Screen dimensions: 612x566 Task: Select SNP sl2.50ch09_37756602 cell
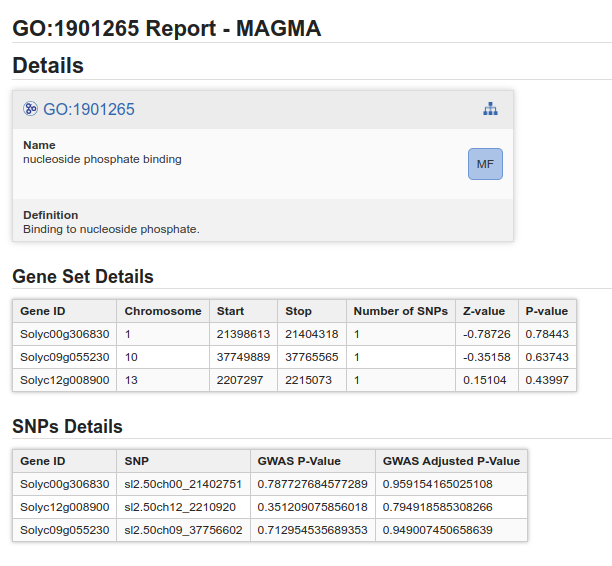pyautogui.click(x=183, y=530)
